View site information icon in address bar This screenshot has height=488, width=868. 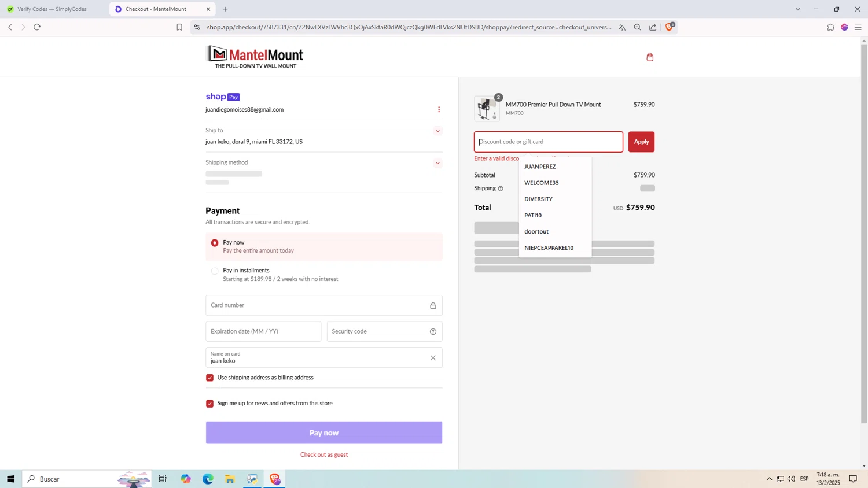point(197,27)
